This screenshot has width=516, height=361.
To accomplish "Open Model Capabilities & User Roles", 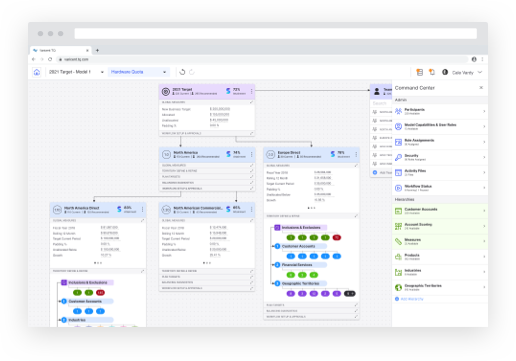I will [439, 127].
